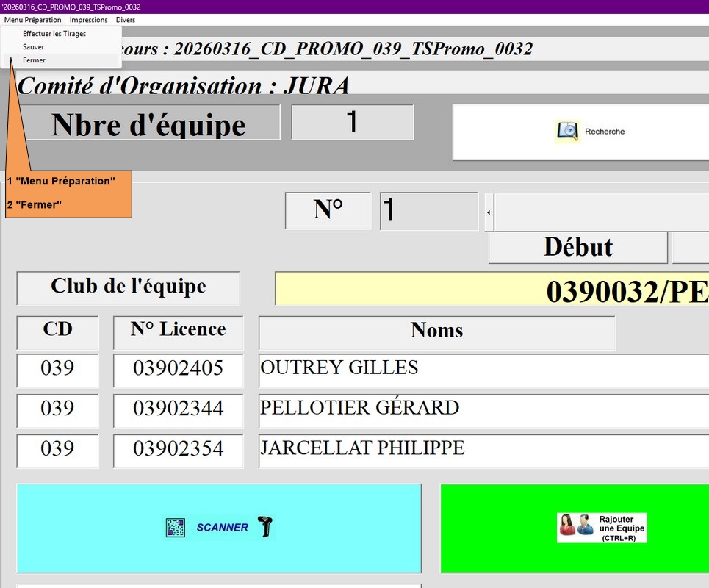This screenshot has width=709, height=588.
Task: Click the team number N° field
Action: tap(428, 212)
